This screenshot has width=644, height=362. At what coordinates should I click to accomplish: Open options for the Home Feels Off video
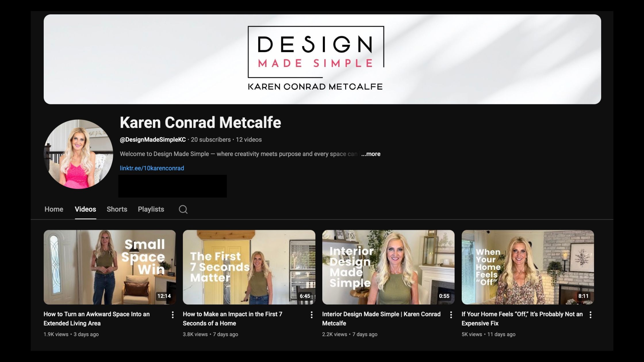tap(591, 315)
